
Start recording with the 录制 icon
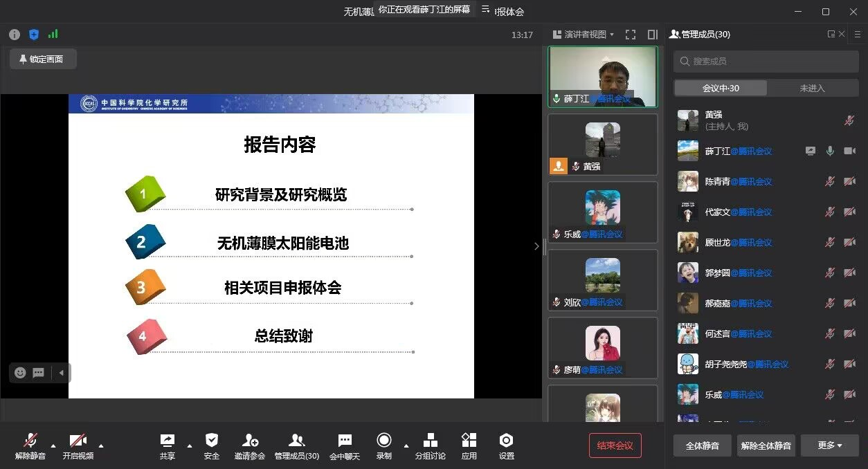384,441
